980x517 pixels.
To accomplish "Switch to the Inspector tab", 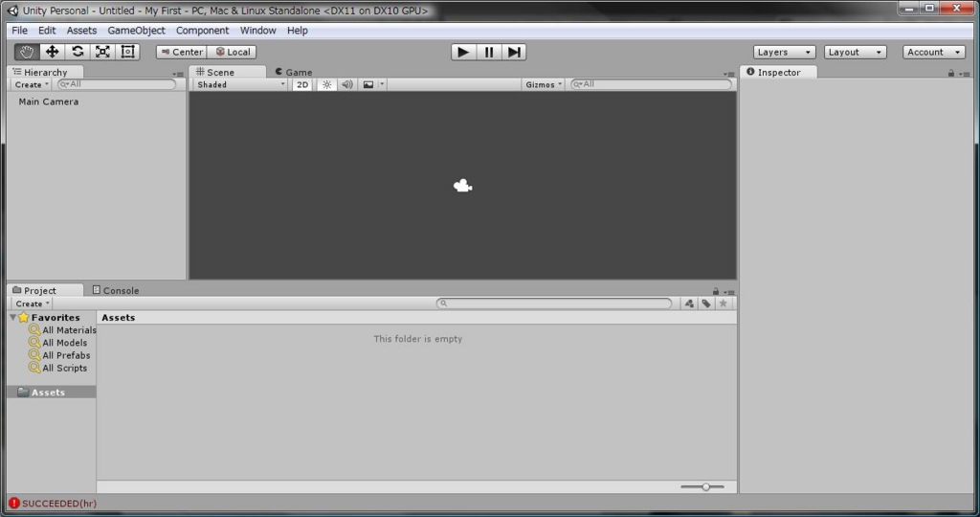I will click(x=778, y=72).
